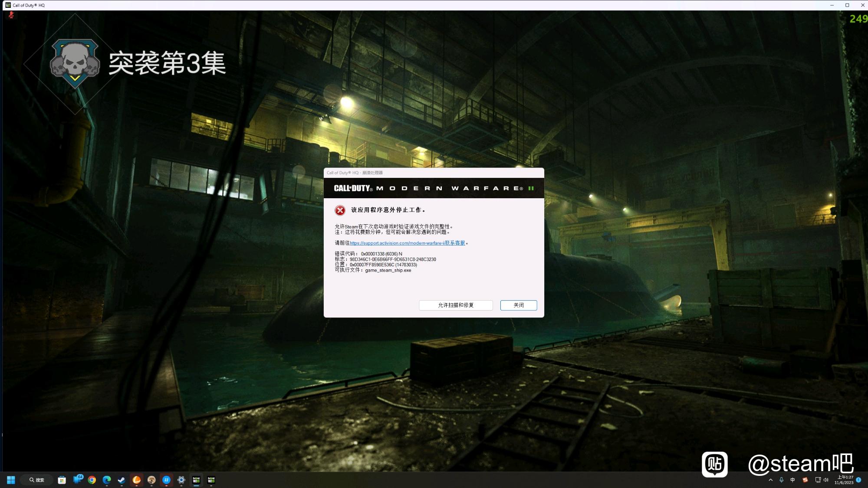The height and width of the screenshot is (488, 868).
Task: Click the active highlighted MW WZ taskbar icon
Action: click(196, 480)
